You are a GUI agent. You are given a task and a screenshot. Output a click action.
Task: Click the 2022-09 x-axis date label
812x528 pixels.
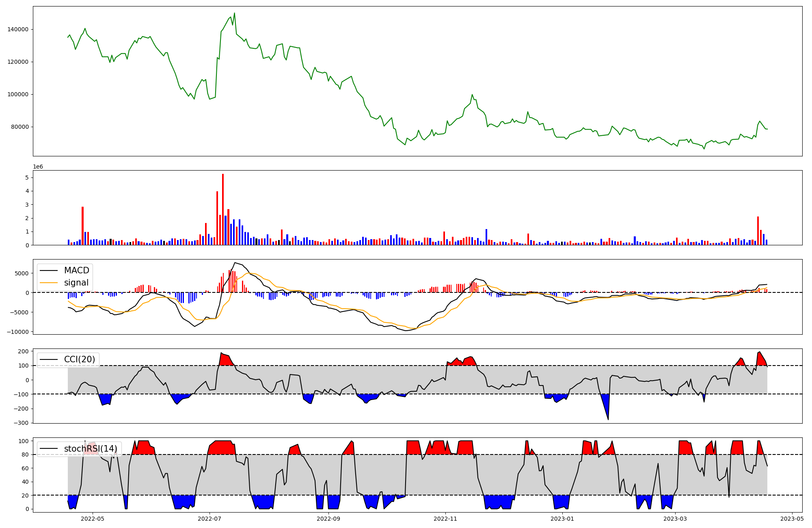click(x=328, y=519)
